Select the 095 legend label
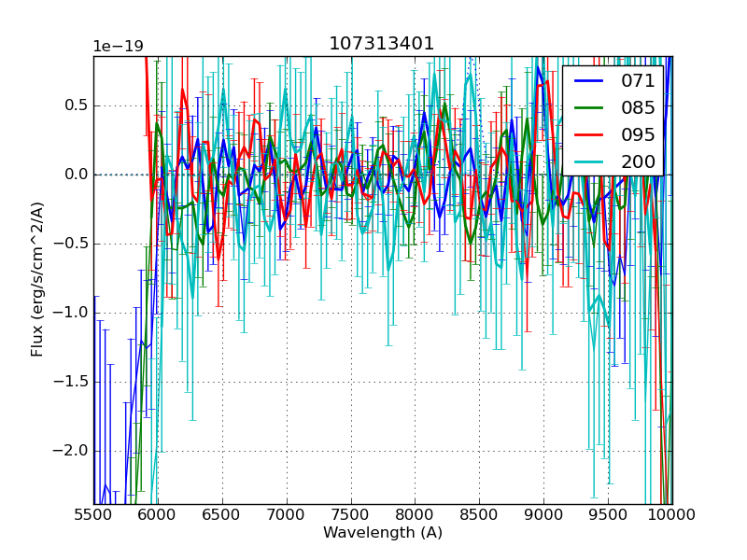 tap(639, 134)
